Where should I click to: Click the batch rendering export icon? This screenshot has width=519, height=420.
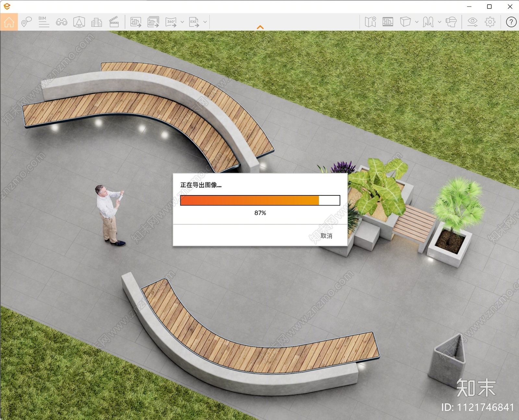153,22
